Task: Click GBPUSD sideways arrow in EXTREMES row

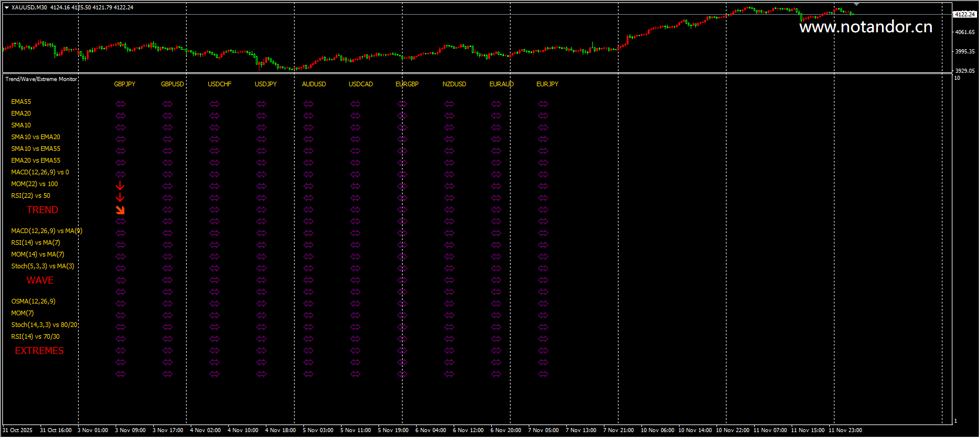Action: (168, 351)
